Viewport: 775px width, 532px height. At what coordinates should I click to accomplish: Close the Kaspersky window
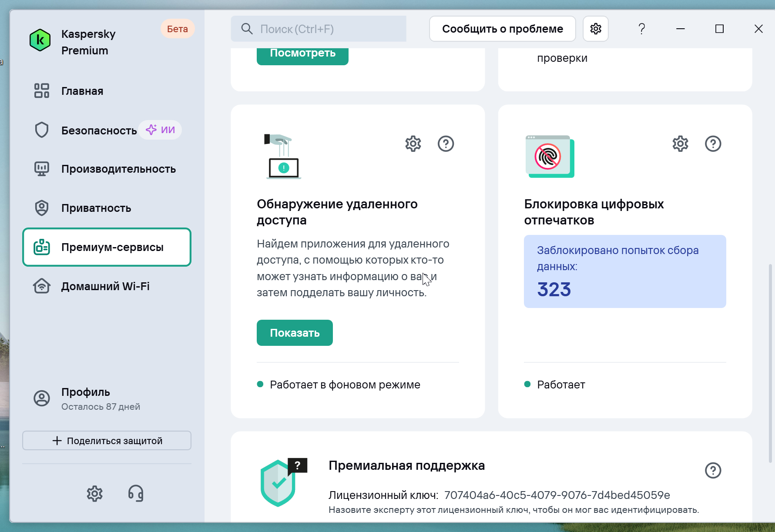tap(758, 29)
